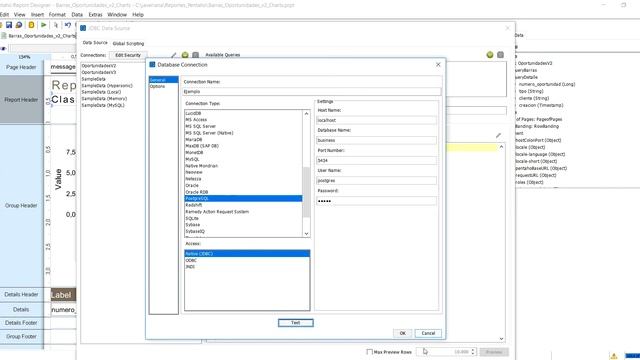Image resolution: width=640 pixels, height=360 pixels.
Task: Select Oracle RDB connection type
Action: click(243, 192)
